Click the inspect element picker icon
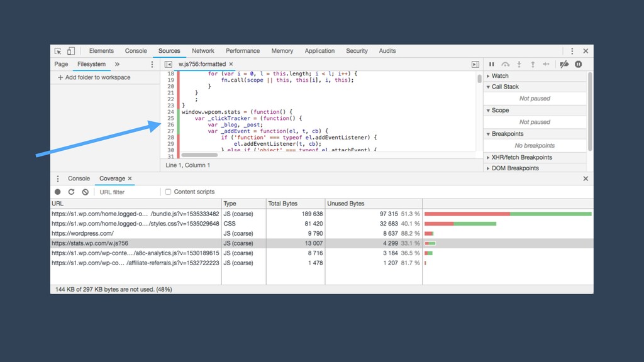This screenshot has width=644, height=362. tap(58, 51)
